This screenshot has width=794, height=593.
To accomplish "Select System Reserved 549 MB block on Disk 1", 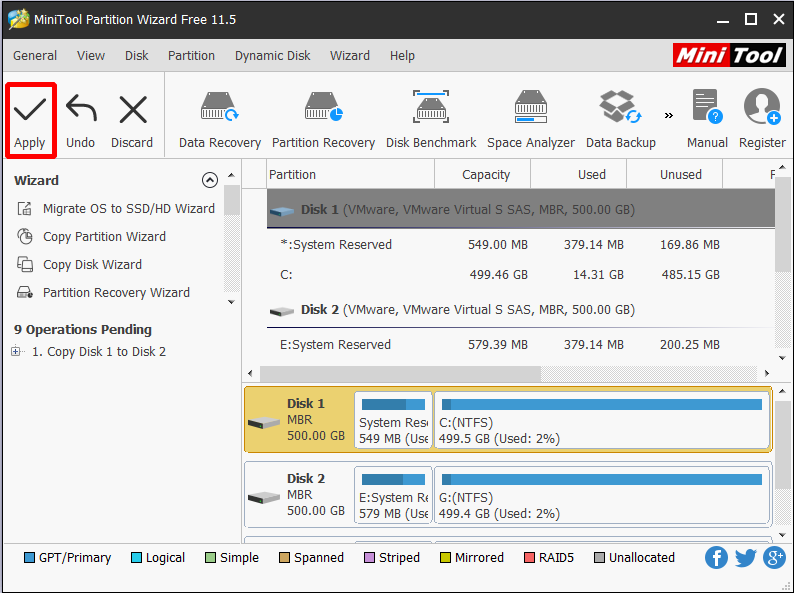I will [x=393, y=420].
